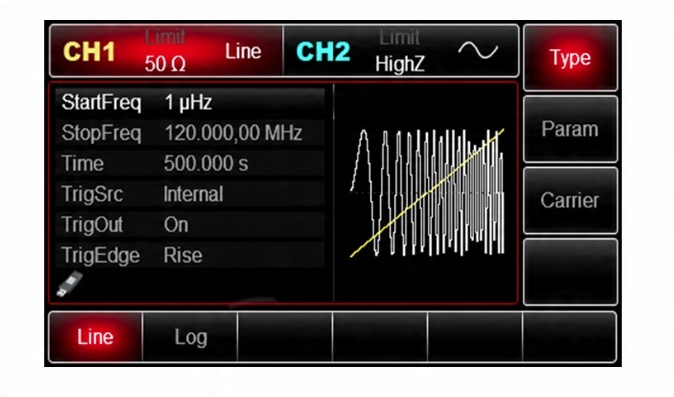Select the StopFreq 120 MHz field
The height and width of the screenshot is (397, 674).
[x=190, y=133]
